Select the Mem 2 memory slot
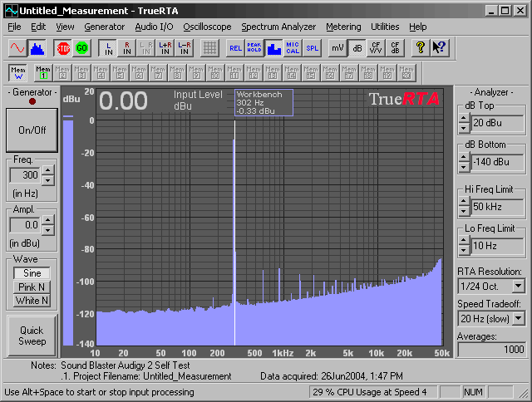This screenshot has height=402, width=532. [62, 72]
